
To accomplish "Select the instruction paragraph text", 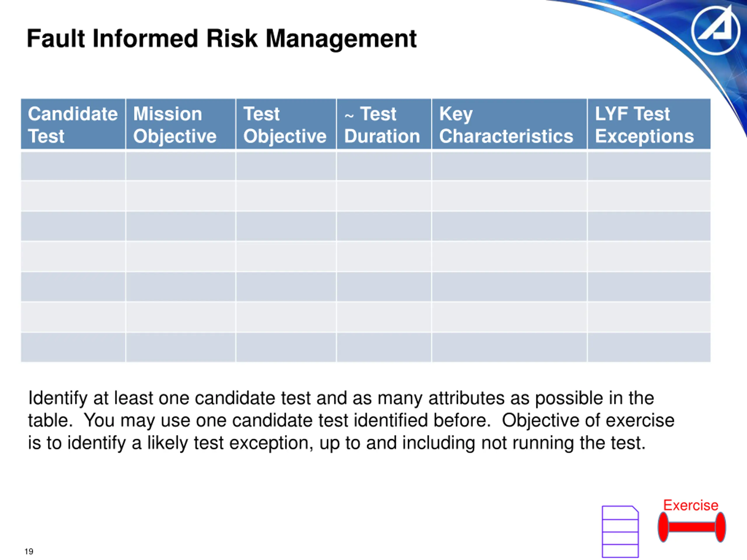I will (x=351, y=420).
